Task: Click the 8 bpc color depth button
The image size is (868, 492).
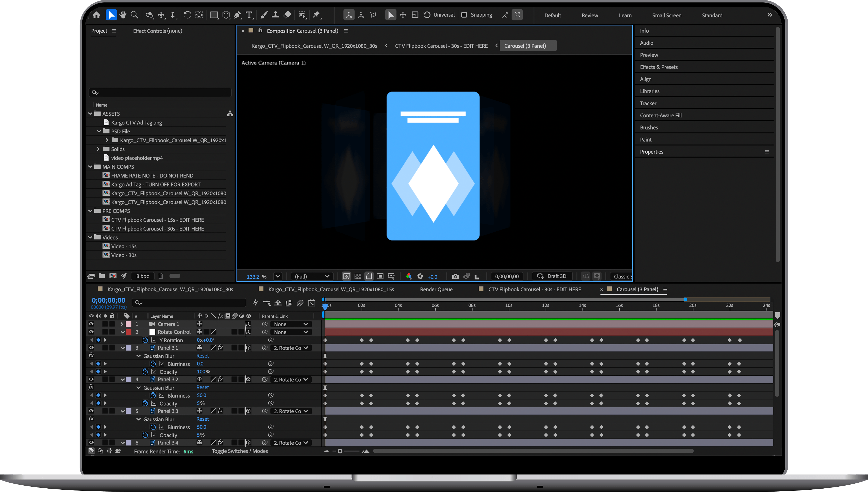Action: tap(143, 276)
